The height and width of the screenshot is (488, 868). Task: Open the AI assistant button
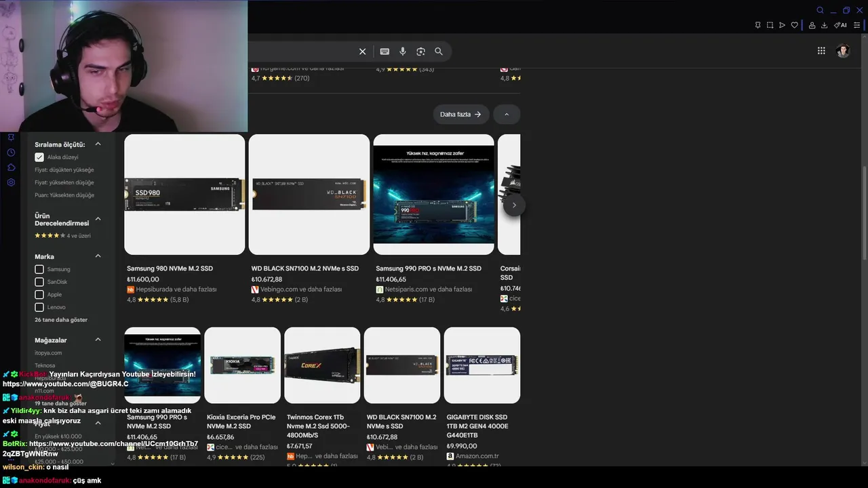[840, 25]
